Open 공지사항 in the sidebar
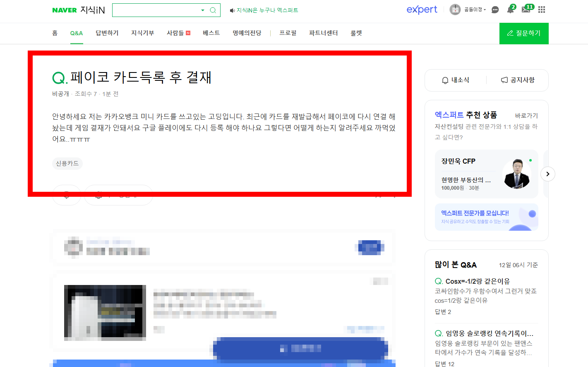Viewport: 588px width, 367px height. [x=518, y=80]
